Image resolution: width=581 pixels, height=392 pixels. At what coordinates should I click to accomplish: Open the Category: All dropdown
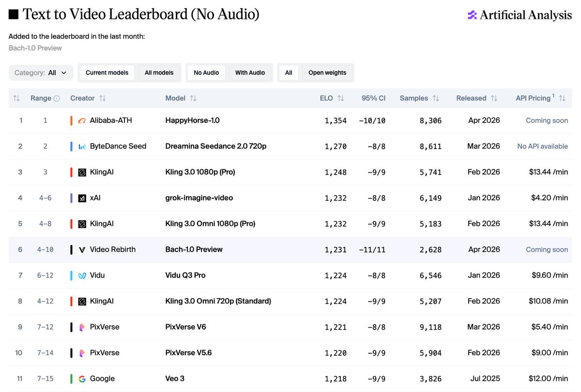(x=41, y=73)
